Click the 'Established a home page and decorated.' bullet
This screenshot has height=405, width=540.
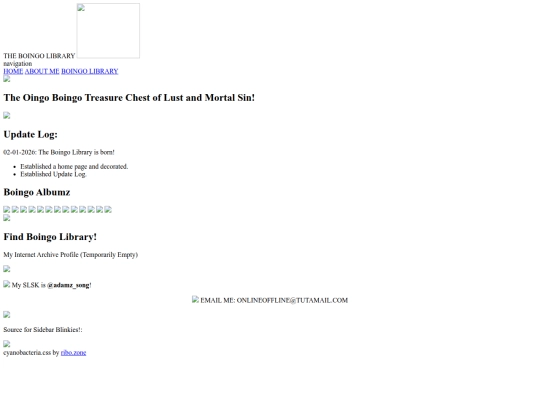click(74, 167)
